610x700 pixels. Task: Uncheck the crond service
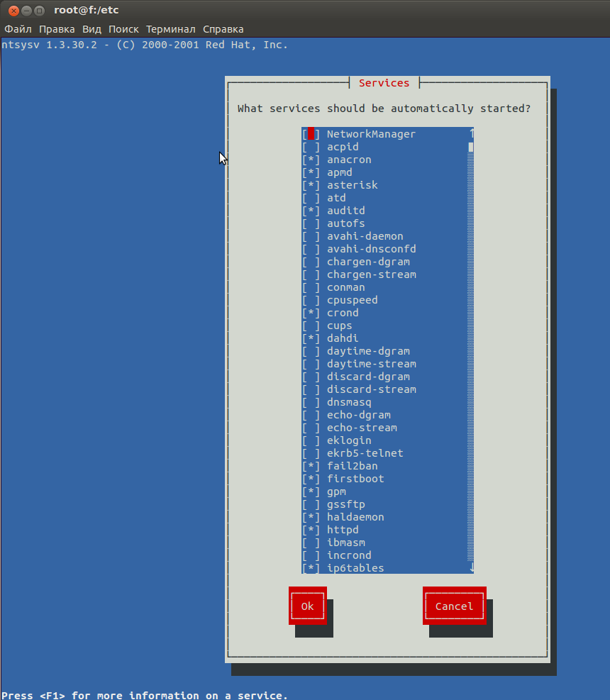[311, 313]
